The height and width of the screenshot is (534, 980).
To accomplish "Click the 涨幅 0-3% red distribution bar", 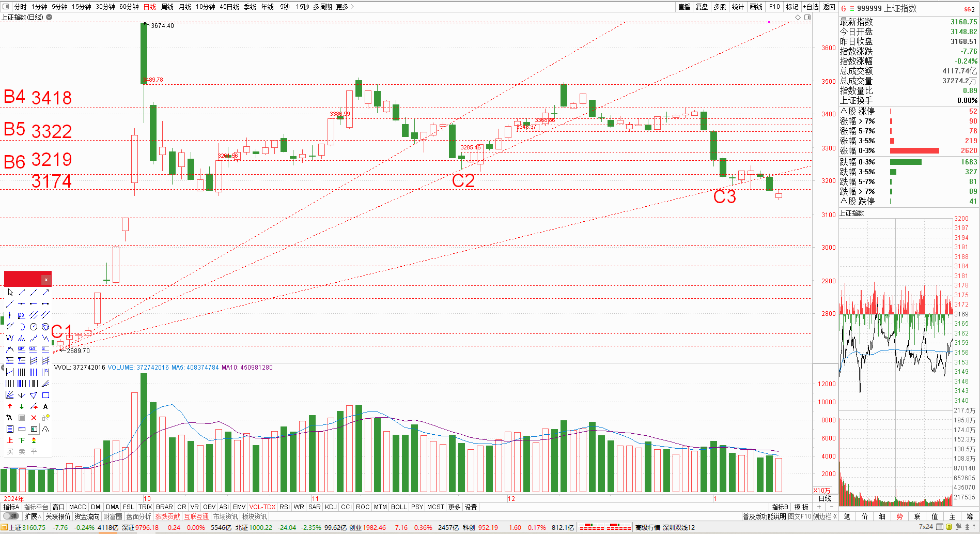I will (914, 151).
